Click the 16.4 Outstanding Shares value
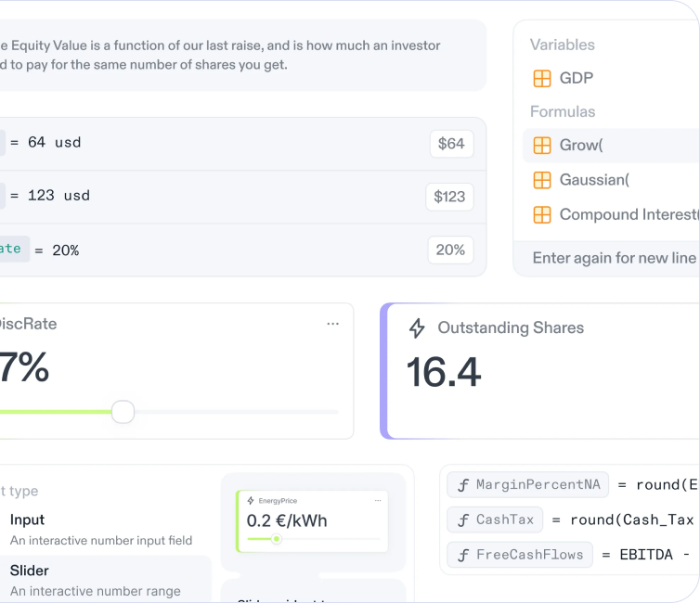Viewport: 700px width, 603px height. pos(444,373)
